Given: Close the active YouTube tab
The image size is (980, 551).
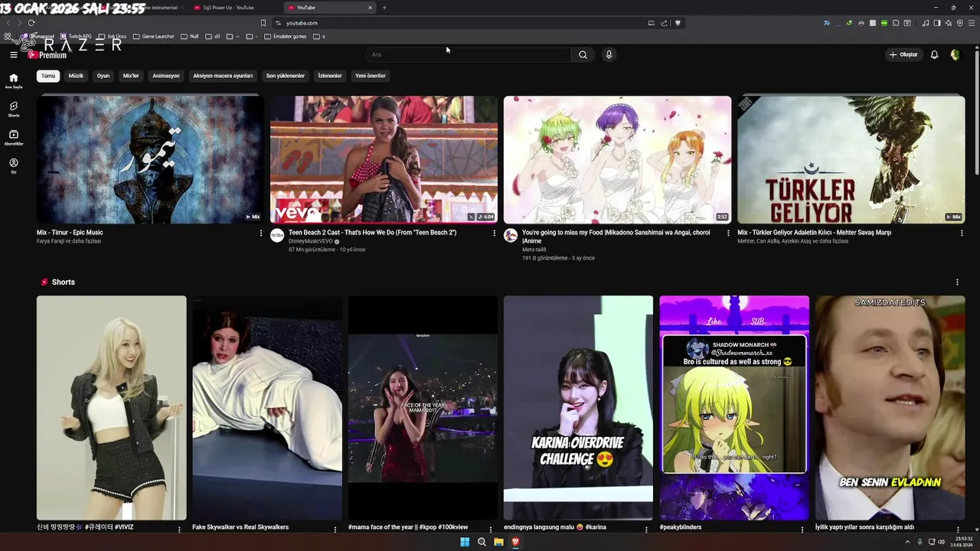Looking at the screenshot, I should click(371, 8).
